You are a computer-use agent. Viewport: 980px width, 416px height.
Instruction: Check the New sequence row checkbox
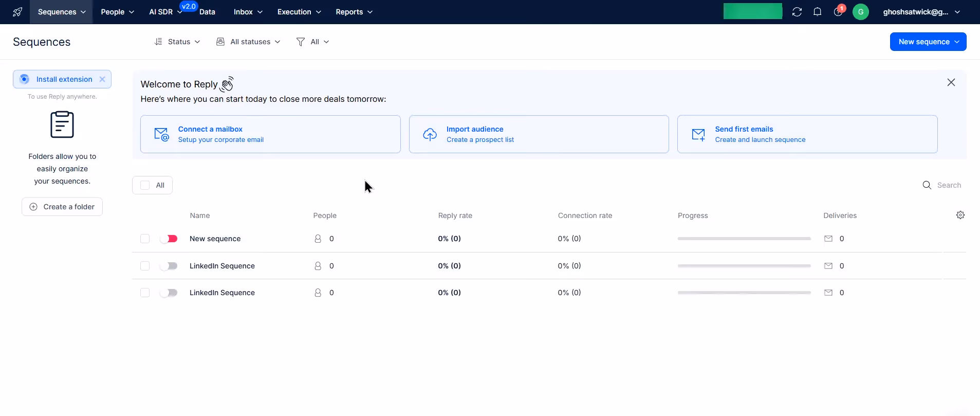(x=145, y=239)
